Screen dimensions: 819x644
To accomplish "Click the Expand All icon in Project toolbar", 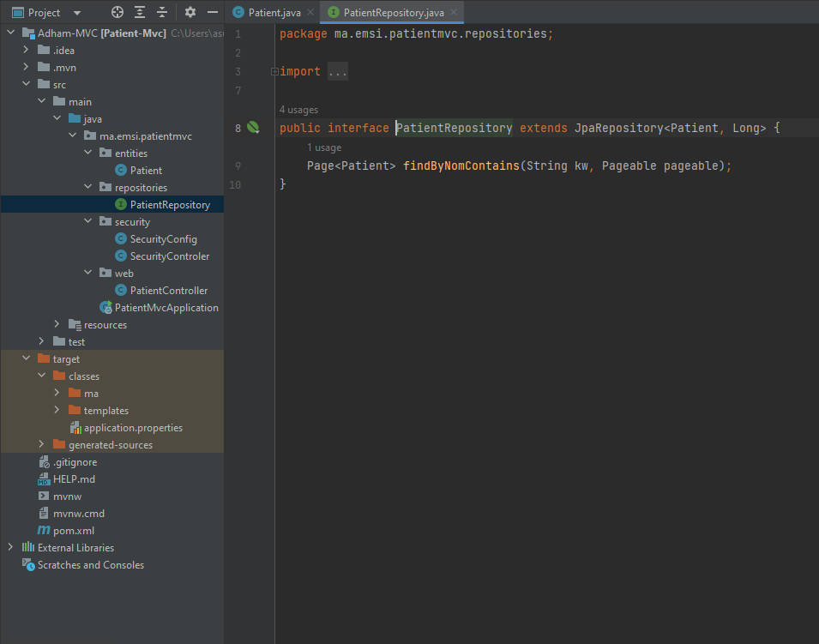I will click(x=140, y=12).
